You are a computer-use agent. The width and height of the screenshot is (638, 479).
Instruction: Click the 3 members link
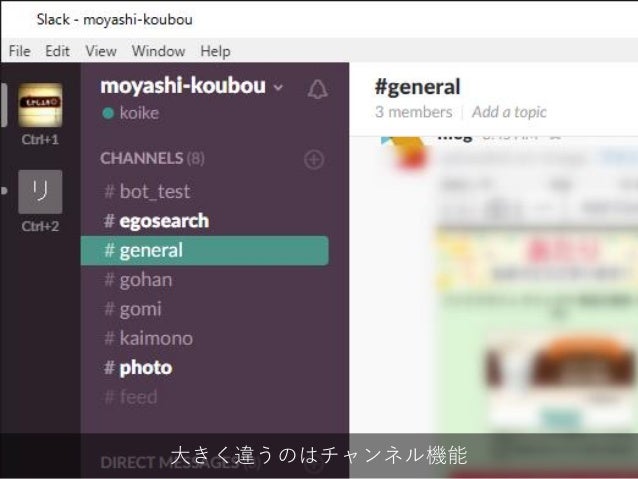[x=413, y=112]
